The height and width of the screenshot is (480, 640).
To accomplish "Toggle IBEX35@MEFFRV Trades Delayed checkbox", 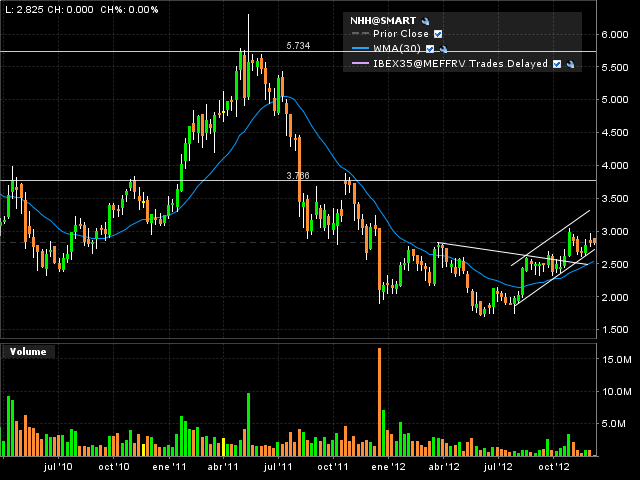I will (x=557, y=64).
